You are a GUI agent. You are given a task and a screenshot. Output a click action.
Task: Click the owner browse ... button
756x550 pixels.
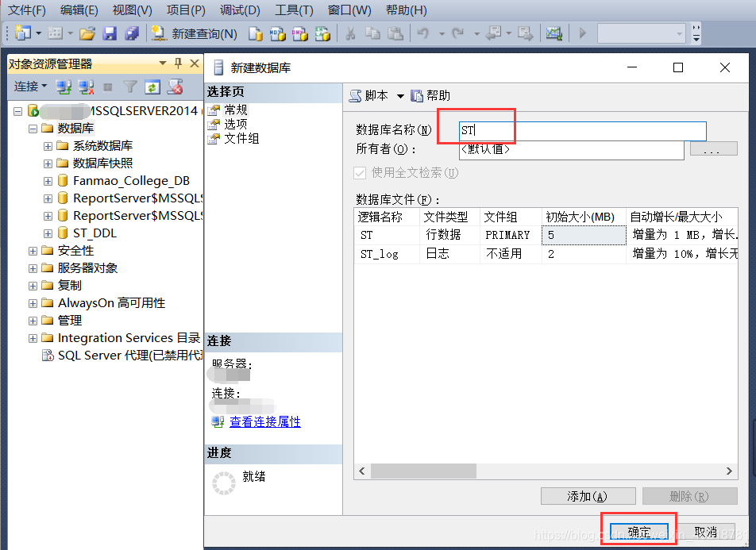click(x=714, y=148)
